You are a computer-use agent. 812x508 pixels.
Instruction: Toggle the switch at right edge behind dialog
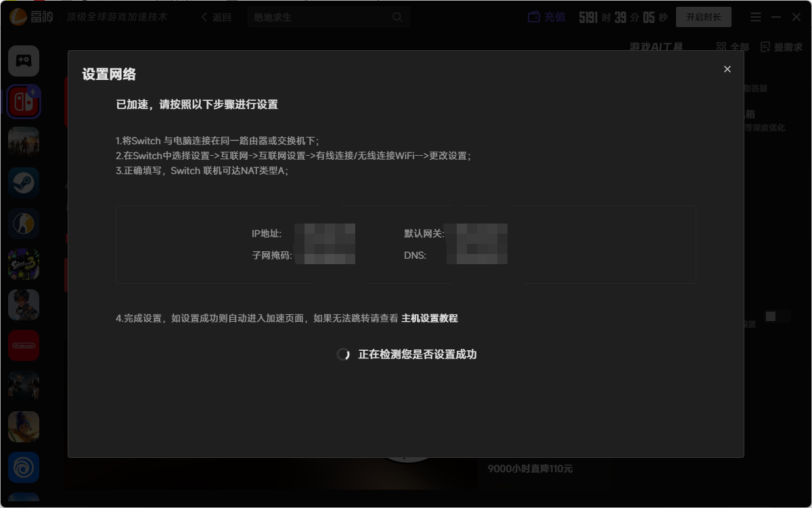click(x=777, y=316)
